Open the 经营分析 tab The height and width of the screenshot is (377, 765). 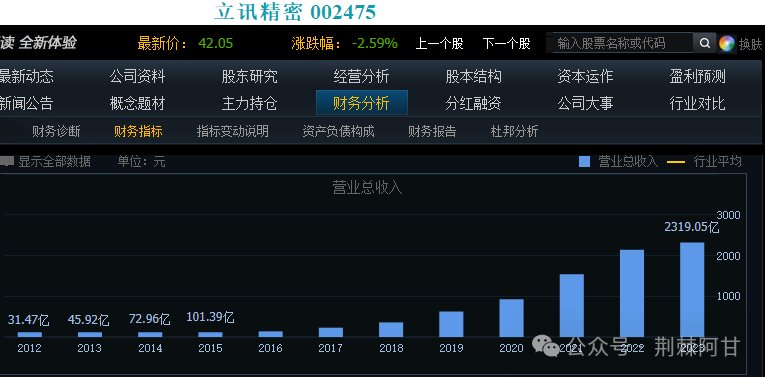(x=362, y=77)
